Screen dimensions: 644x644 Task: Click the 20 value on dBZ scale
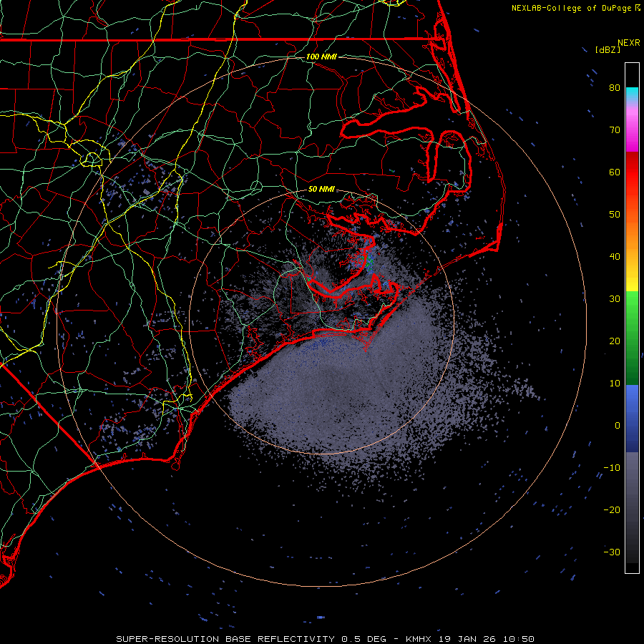[615, 341]
